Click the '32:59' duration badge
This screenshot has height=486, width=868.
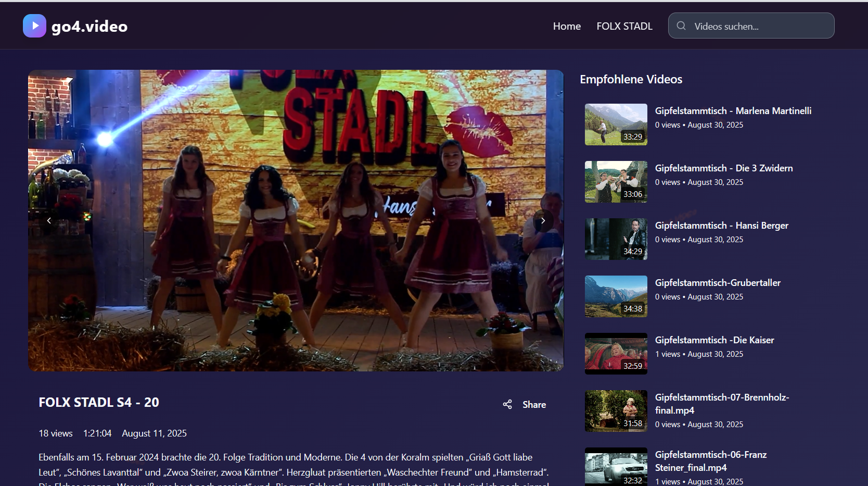(633, 366)
